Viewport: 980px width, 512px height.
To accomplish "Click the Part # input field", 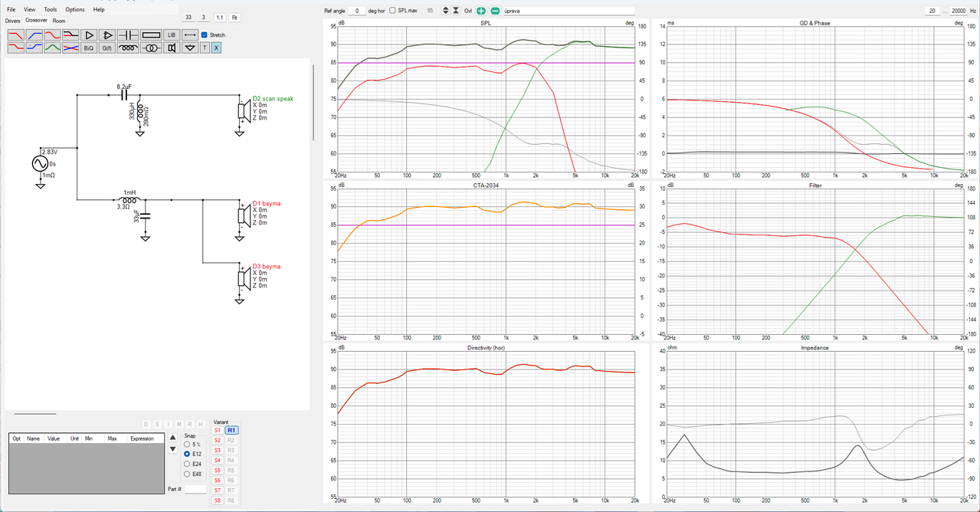I will [x=195, y=489].
